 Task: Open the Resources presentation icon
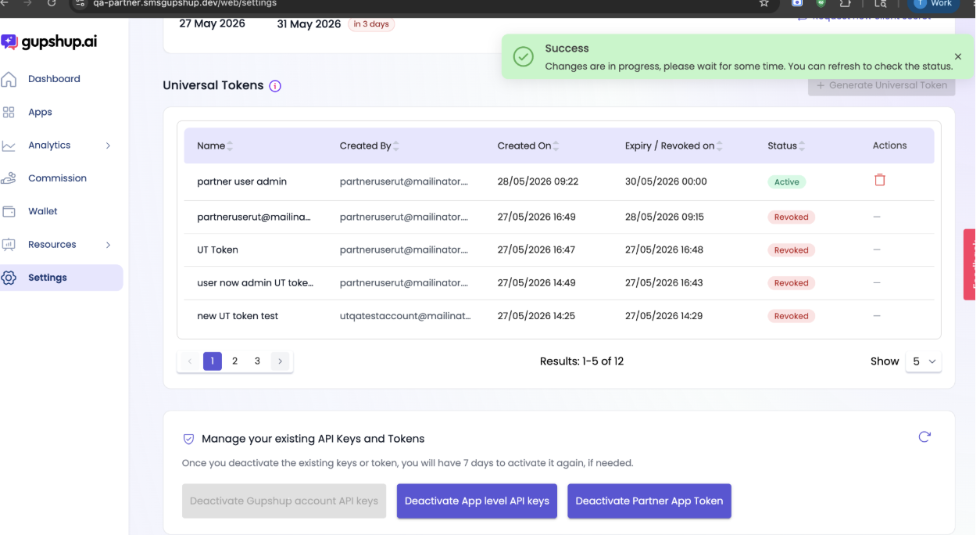9,245
